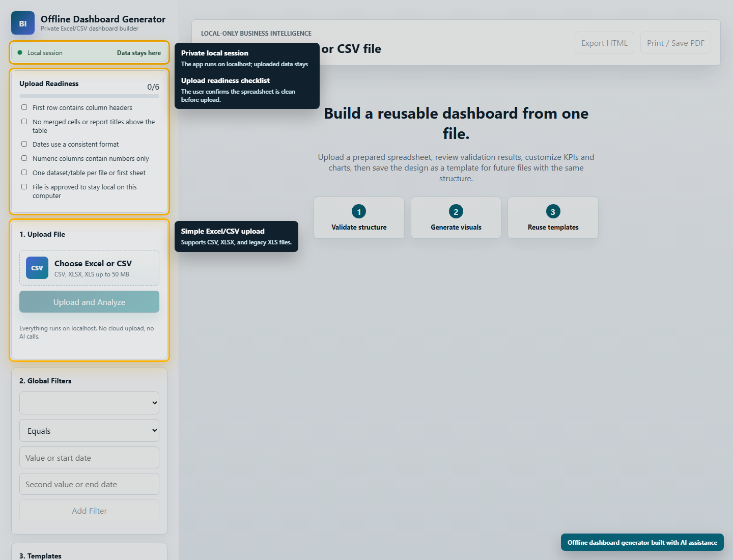This screenshot has height=560, width=733.
Task: Open the Equals operator dropdown
Action: 89,431
